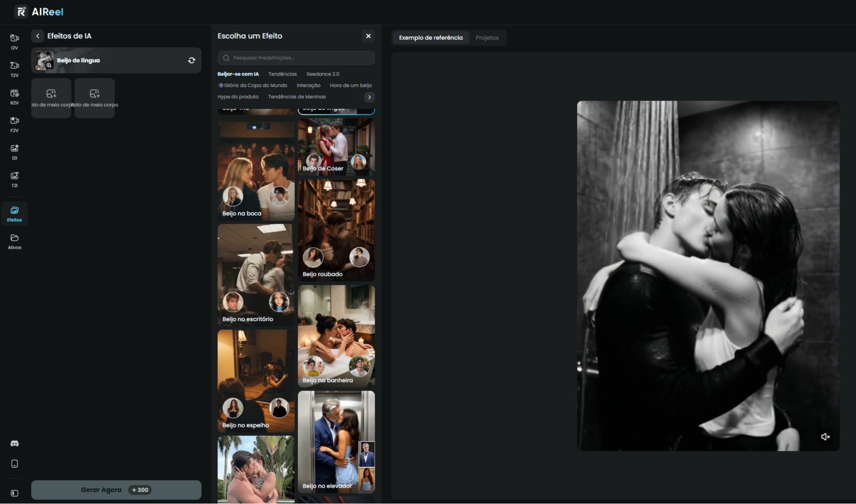Open the I2V tool in sidebar

[x=14, y=42]
